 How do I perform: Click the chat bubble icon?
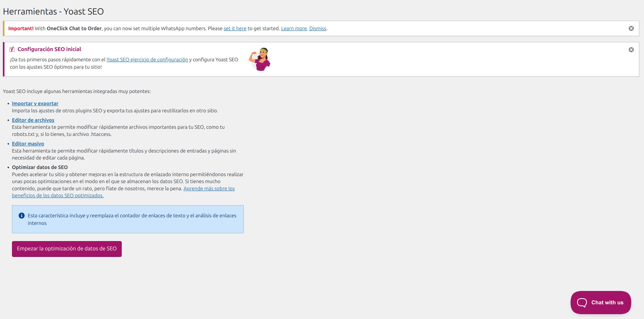[582, 303]
